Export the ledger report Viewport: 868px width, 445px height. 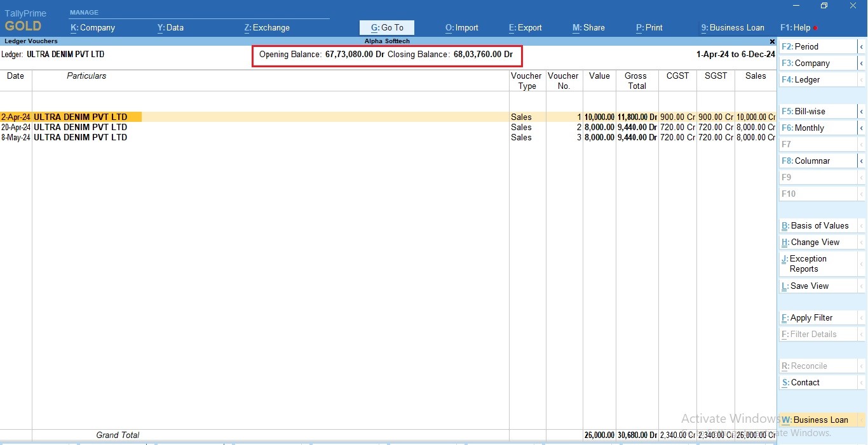(x=525, y=27)
